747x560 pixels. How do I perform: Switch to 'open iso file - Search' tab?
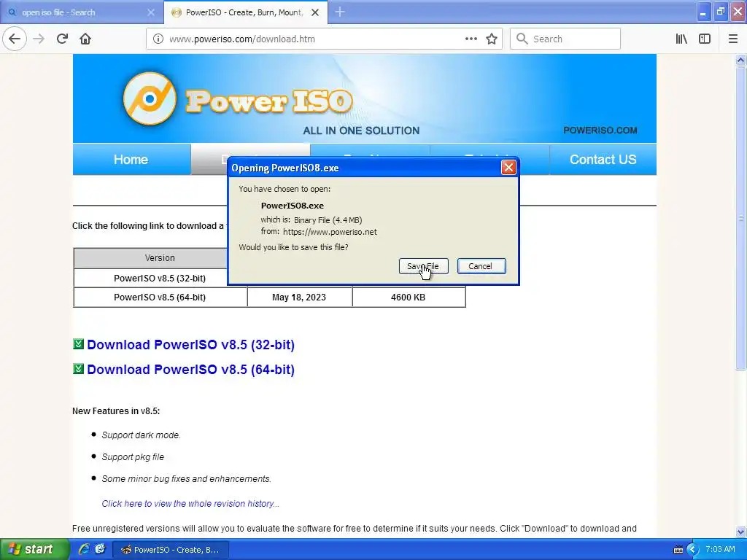(82, 12)
